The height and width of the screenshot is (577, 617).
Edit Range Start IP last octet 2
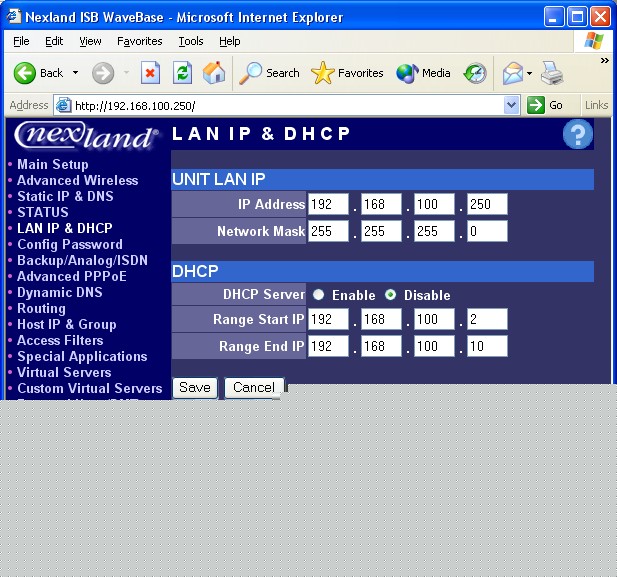click(x=487, y=319)
